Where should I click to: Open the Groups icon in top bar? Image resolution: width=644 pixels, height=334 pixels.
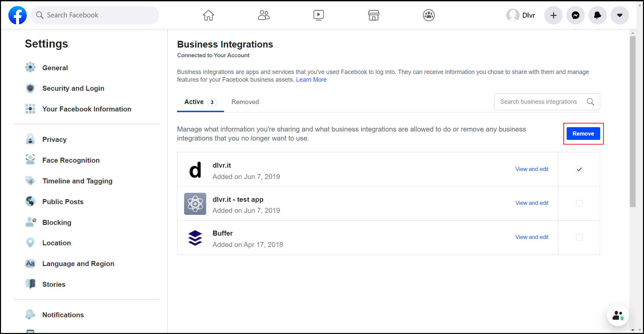coord(428,15)
